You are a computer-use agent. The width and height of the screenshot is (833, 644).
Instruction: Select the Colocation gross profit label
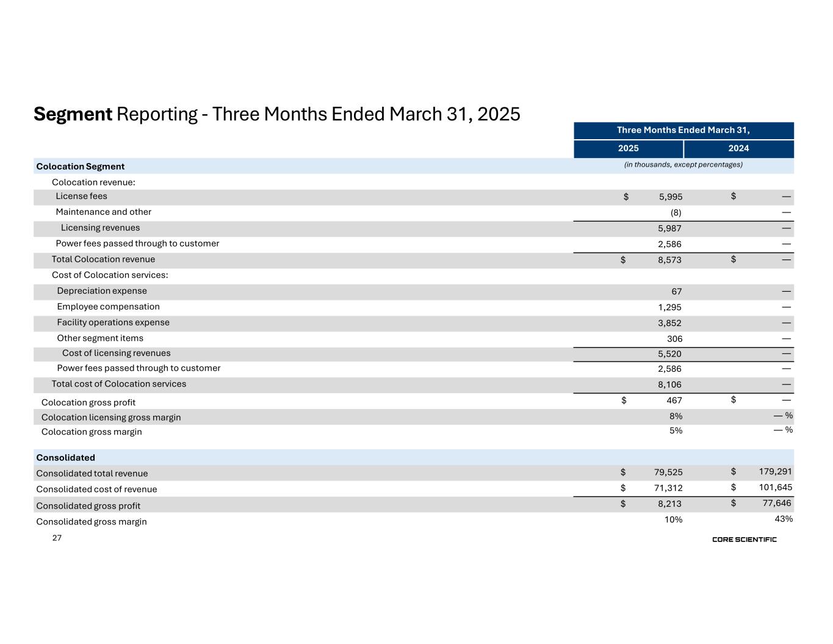(x=88, y=402)
